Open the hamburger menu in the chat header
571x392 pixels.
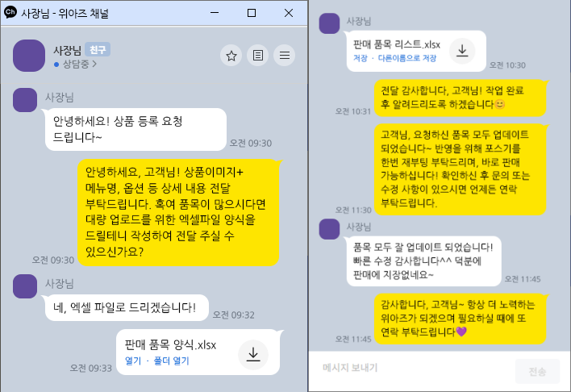pos(285,56)
